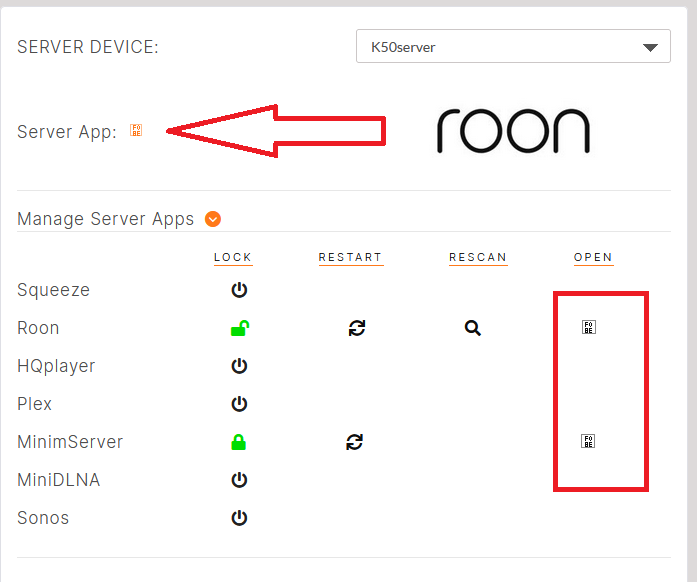The image size is (697, 582).
Task: Turn on Sonos power button
Action: click(x=239, y=518)
